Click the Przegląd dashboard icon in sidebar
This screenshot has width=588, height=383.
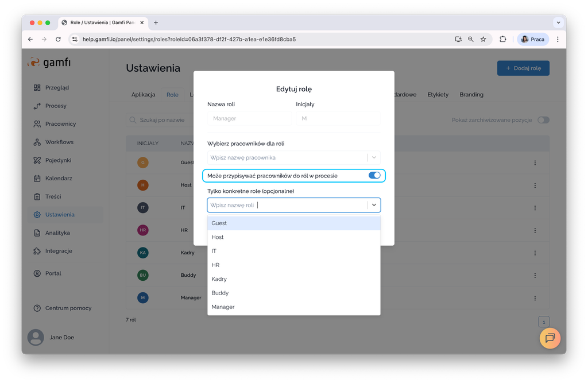point(37,88)
